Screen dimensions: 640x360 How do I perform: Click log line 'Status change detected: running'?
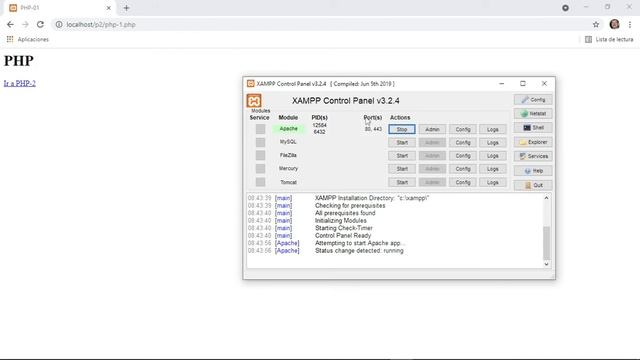(359, 251)
